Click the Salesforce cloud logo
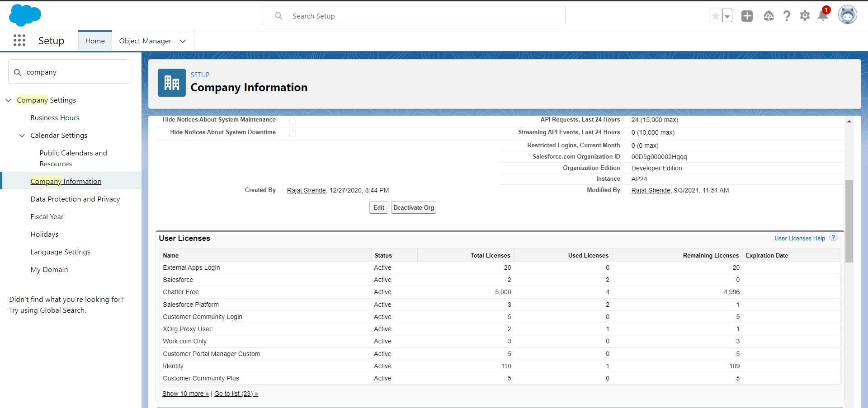 (x=25, y=15)
